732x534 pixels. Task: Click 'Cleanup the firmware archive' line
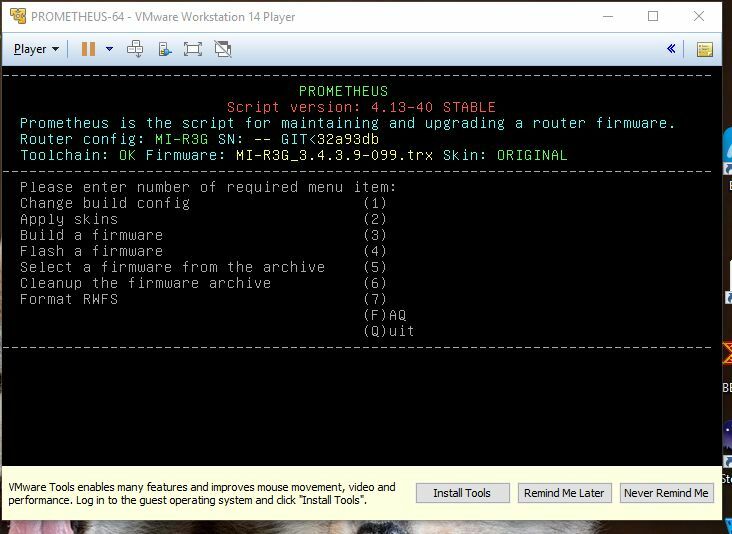click(203, 283)
